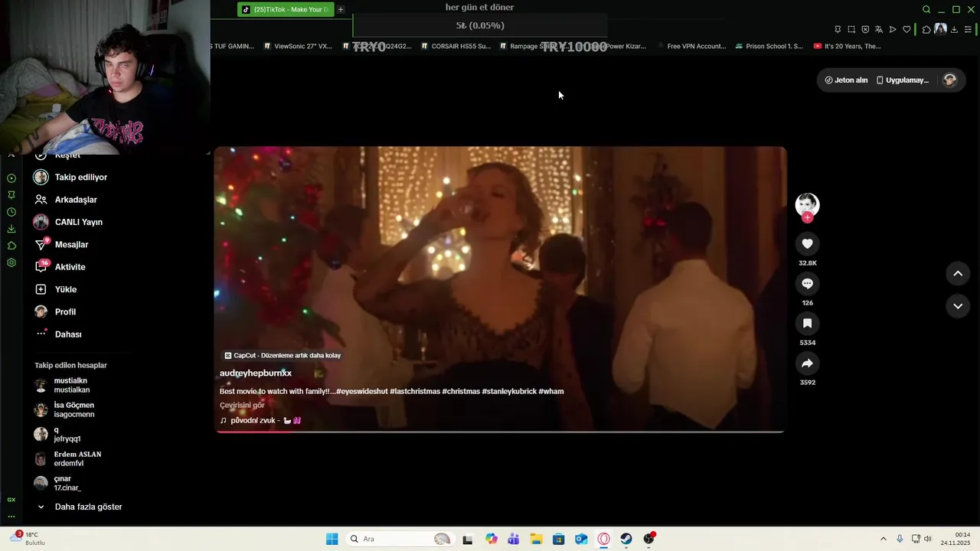This screenshot has height=551, width=980.
Task: Open mustialkn followed account
Action: click(63, 385)
